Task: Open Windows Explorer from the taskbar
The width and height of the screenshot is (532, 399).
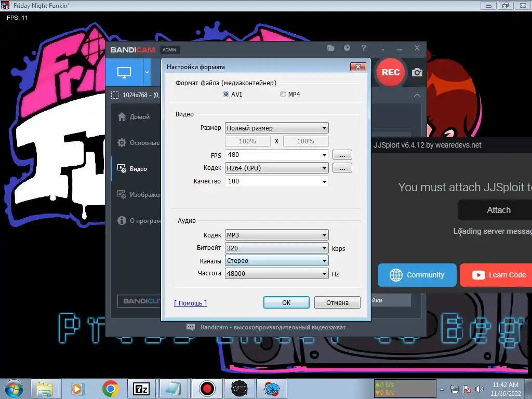Action: pyautogui.click(x=45, y=389)
